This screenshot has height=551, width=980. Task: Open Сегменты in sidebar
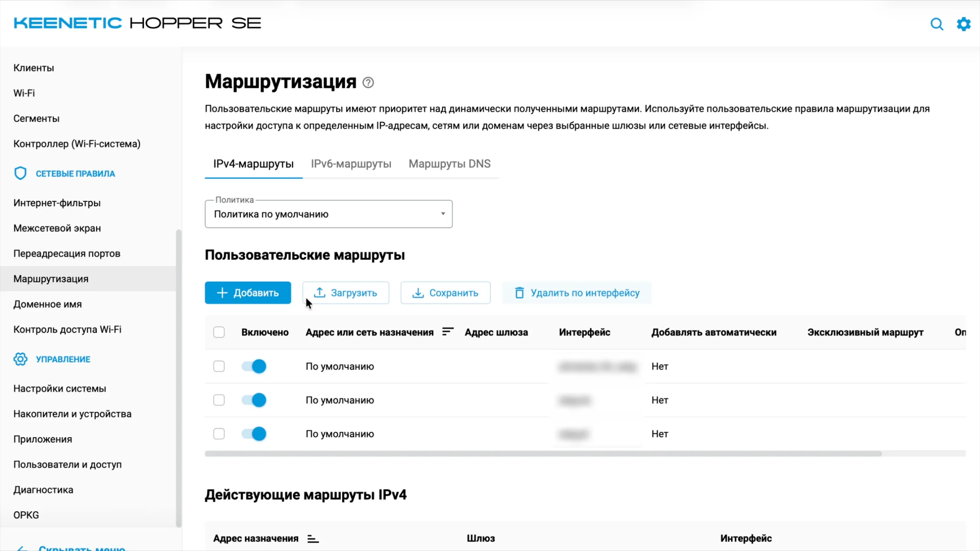coord(88,118)
